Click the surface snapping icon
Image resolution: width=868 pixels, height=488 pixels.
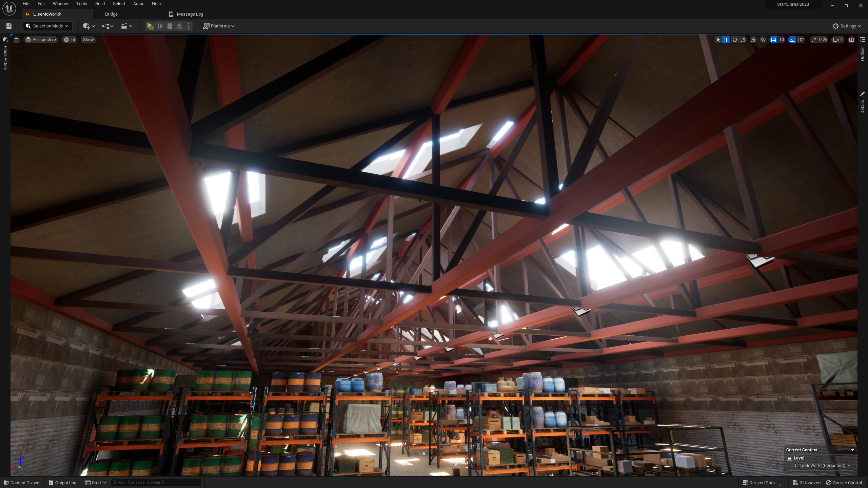[x=763, y=40]
